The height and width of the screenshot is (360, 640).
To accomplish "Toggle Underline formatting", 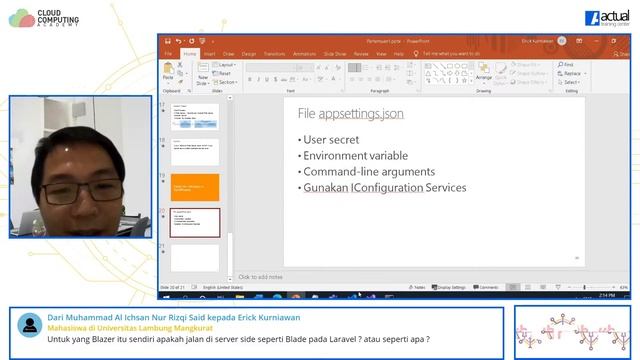I will point(267,79).
